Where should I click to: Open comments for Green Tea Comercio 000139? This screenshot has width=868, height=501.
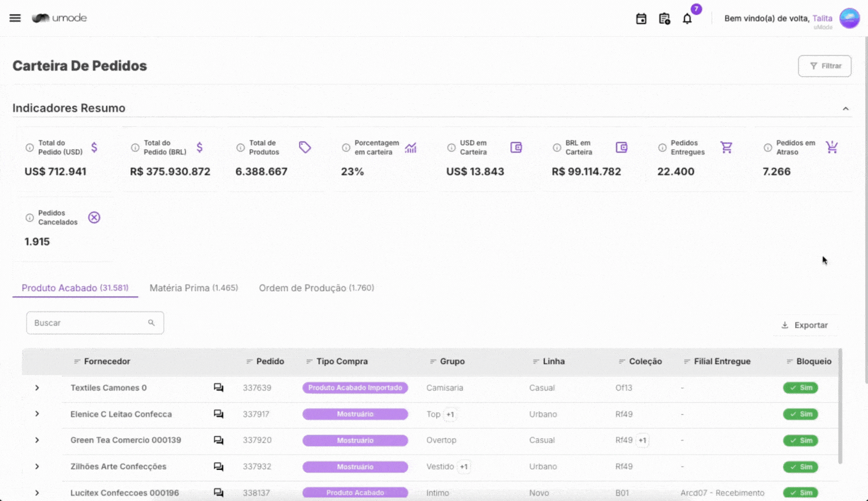(219, 440)
